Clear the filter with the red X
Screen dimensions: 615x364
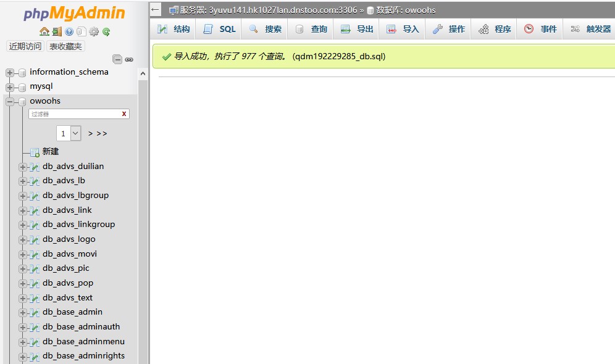point(124,114)
